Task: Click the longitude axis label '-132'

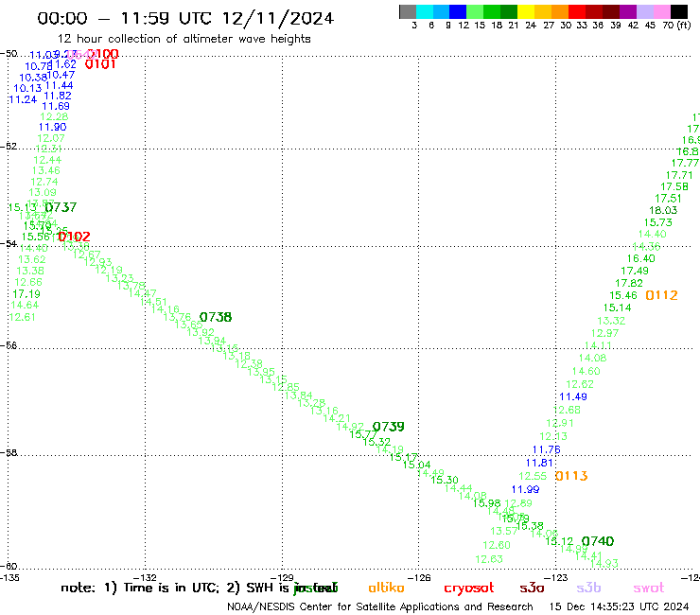Action: click(x=145, y=577)
